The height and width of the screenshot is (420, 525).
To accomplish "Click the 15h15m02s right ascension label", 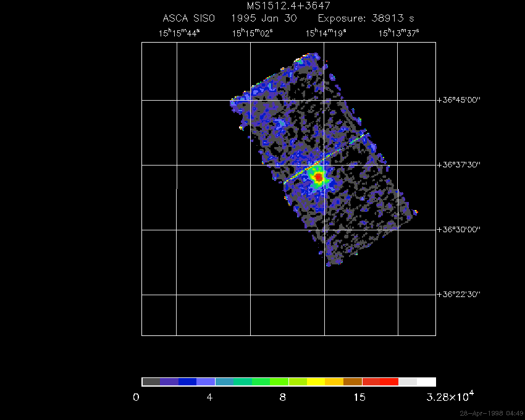I will click(x=252, y=33).
